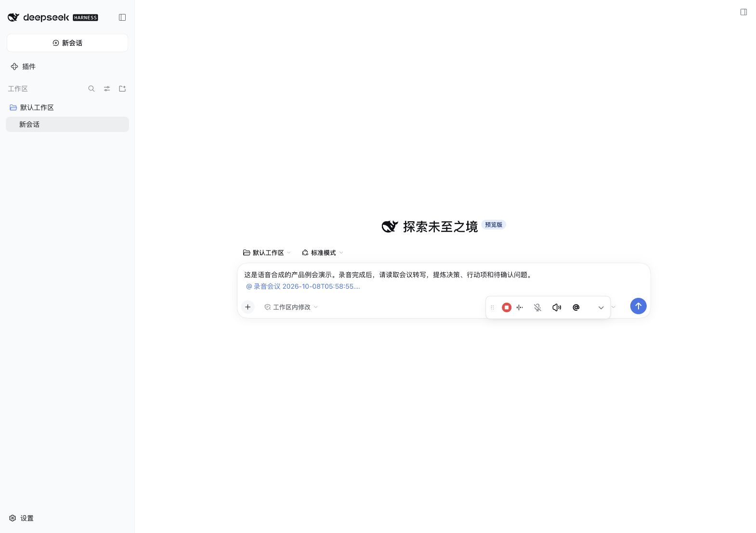Click the DeepSeek whale logo in sidebar

click(x=13, y=17)
